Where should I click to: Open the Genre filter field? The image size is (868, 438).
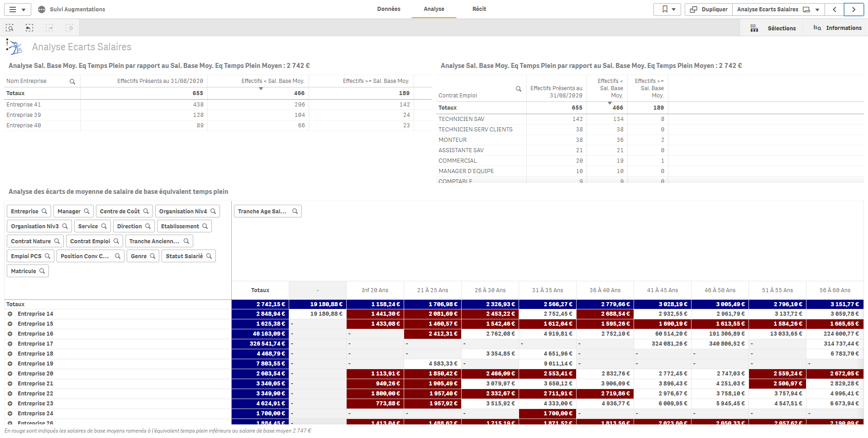[143, 256]
